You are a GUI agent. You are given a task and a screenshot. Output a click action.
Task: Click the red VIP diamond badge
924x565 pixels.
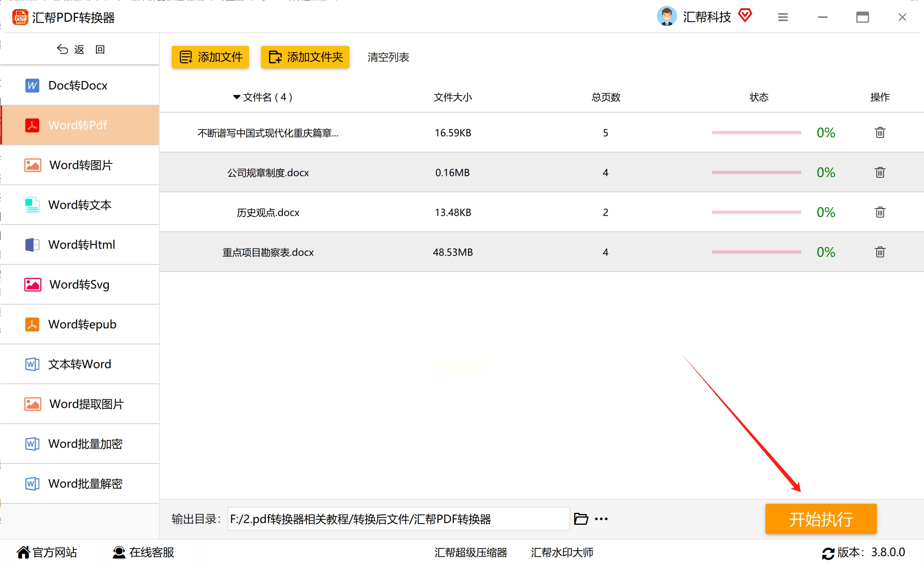745,16
